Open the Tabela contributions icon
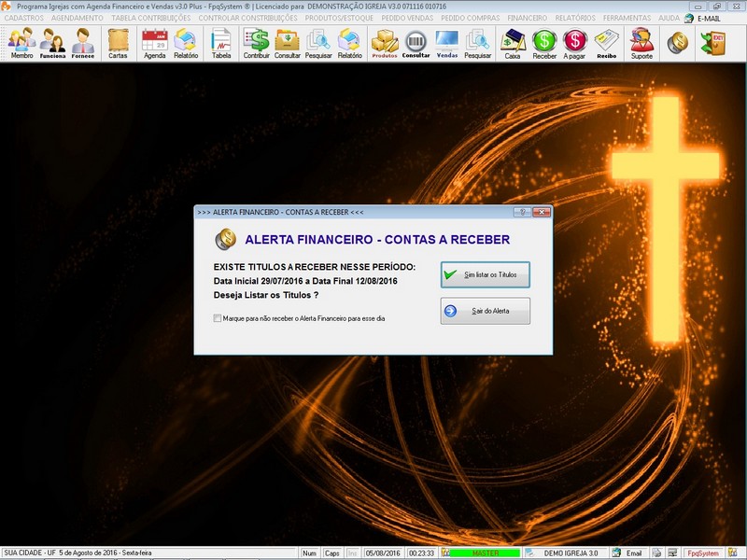 221,43
